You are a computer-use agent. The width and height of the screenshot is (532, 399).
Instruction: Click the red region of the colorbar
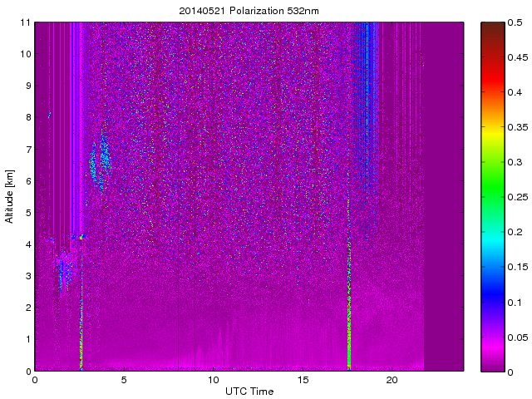(x=493, y=78)
